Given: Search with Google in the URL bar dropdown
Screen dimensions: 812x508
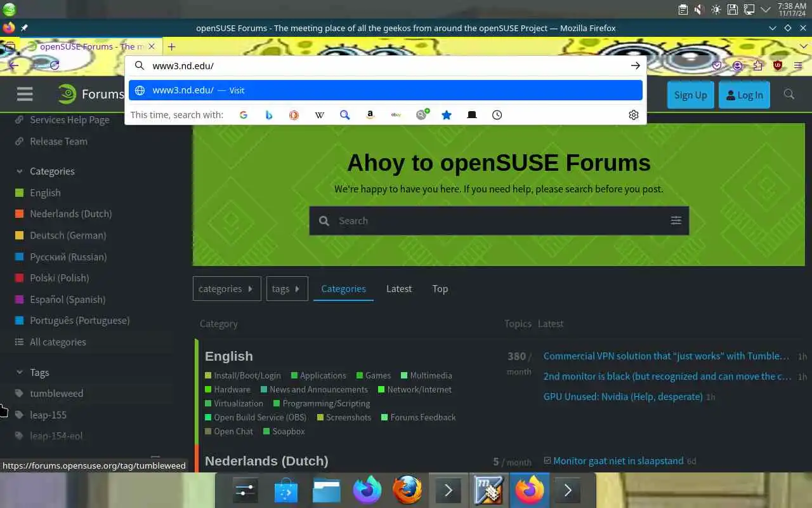Looking at the screenshot, I should point(244,115).
